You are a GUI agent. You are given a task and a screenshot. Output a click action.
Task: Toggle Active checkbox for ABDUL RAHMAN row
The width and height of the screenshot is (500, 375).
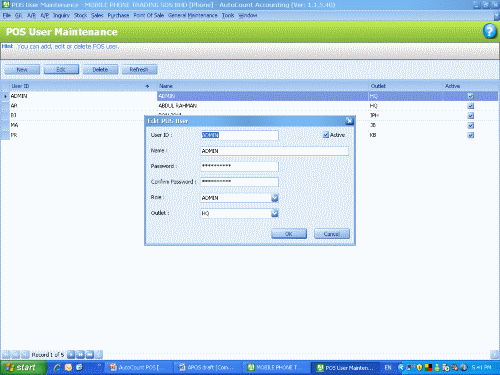470,106
